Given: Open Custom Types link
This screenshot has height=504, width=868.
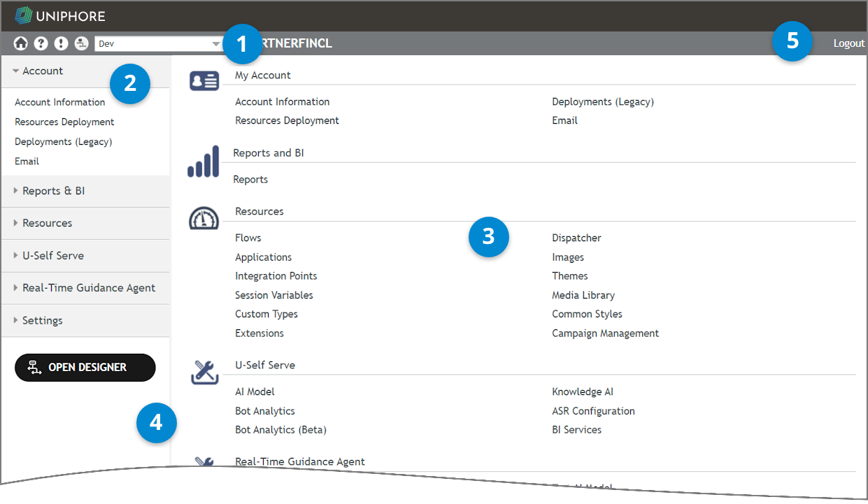Looking at the screenshot, I should [266, 315].
